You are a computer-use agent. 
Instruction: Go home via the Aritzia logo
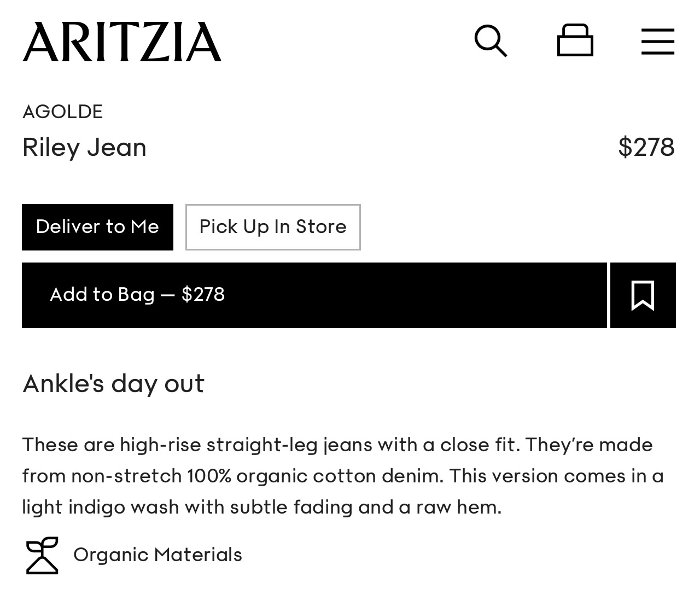121,42
